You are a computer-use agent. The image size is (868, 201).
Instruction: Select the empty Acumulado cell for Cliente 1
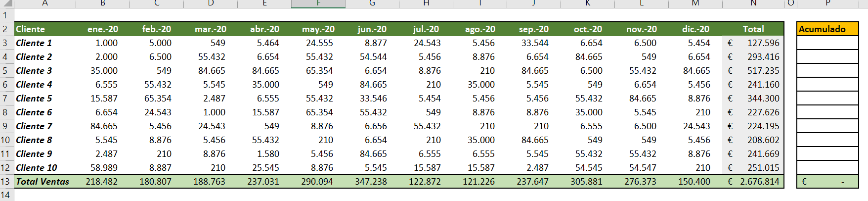(827, 43)
